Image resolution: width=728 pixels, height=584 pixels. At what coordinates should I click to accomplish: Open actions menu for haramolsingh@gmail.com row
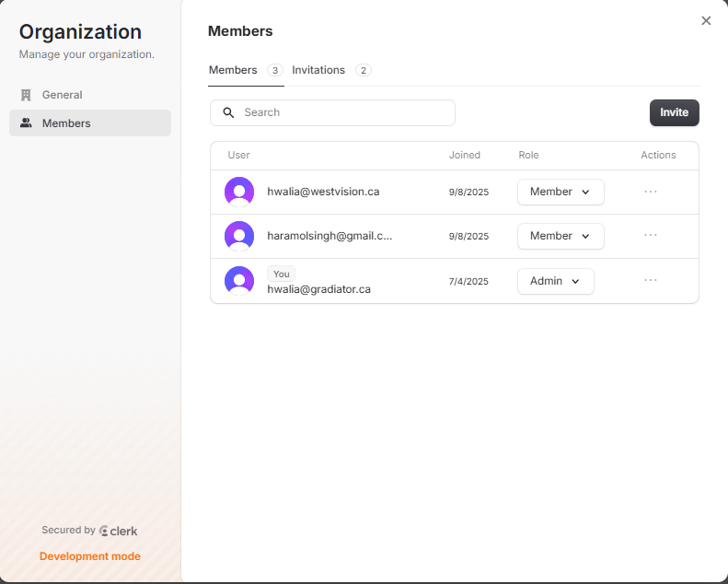[x=651, y=235]
